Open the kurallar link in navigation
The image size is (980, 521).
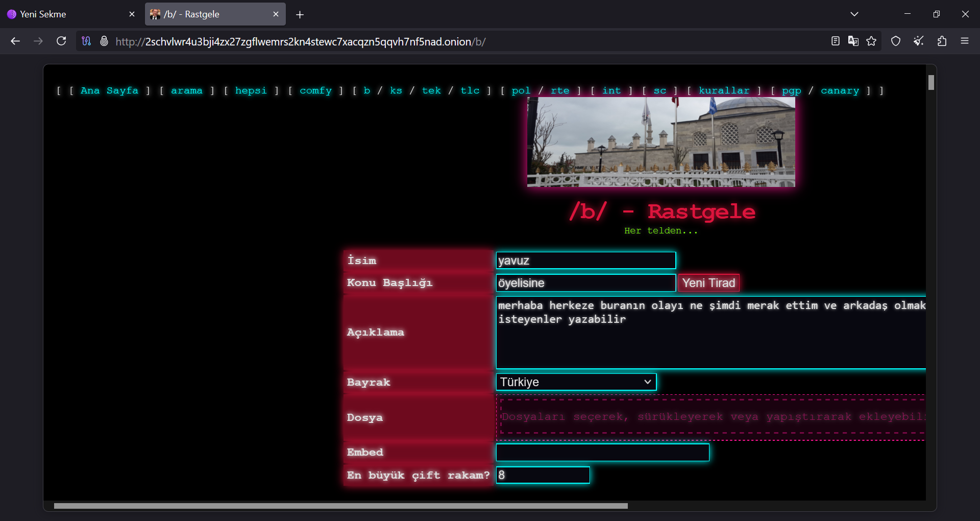[724, 90]
